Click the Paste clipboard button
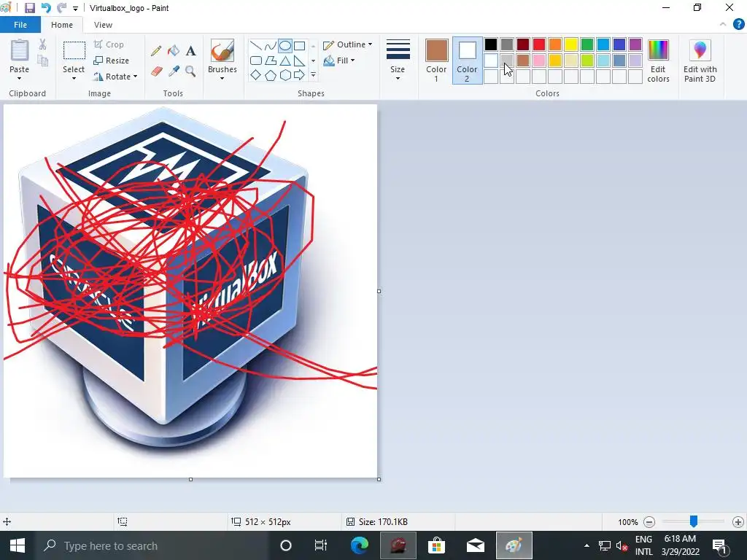Screen dimensions: 747x560 pyautogui.click(x=20, y=50)
